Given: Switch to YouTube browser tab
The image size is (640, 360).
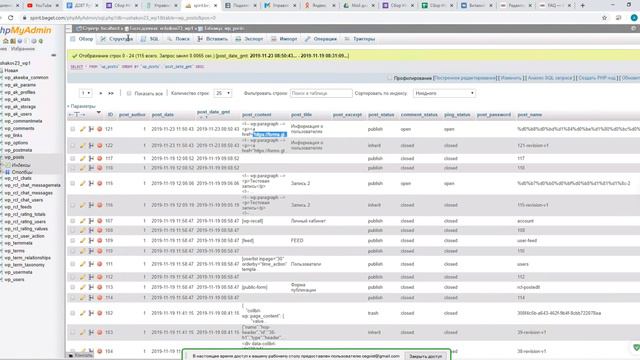Looking at the screenshot, I should (x=41, y=6).
